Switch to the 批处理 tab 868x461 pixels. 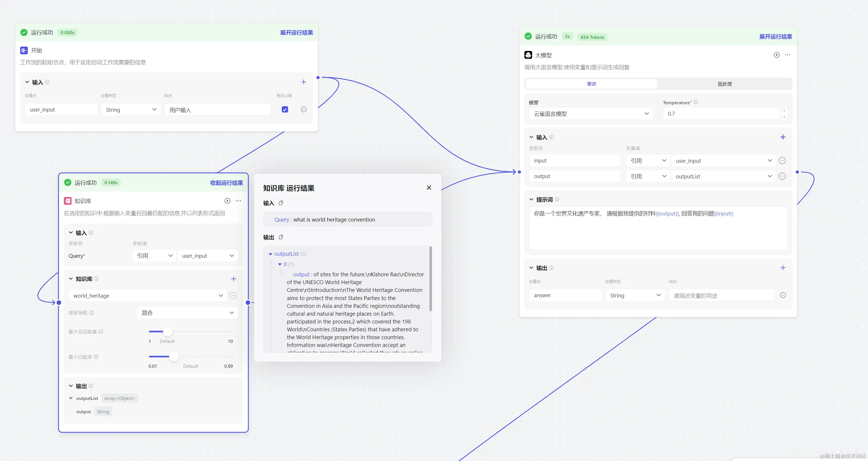(x=725, y=84)
